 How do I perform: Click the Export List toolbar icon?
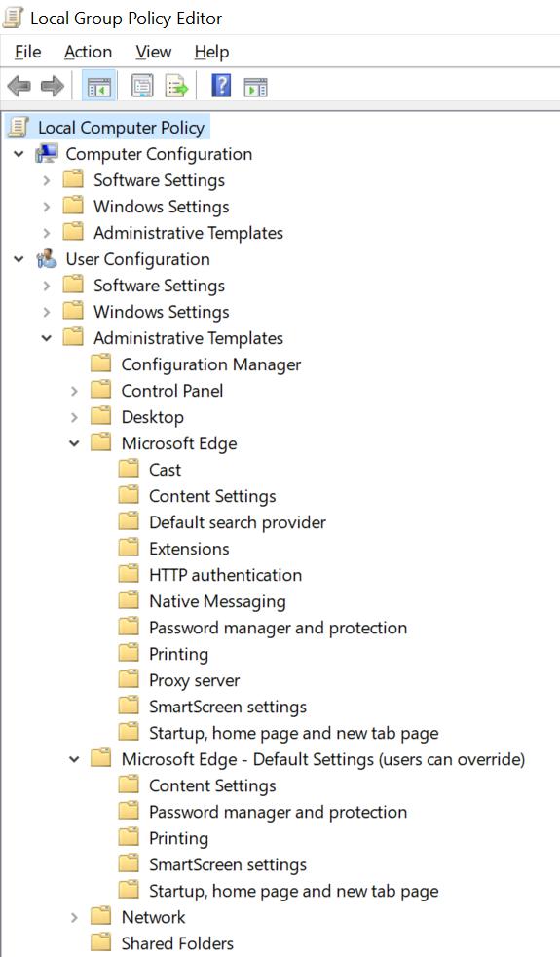[x=177, y=87]
